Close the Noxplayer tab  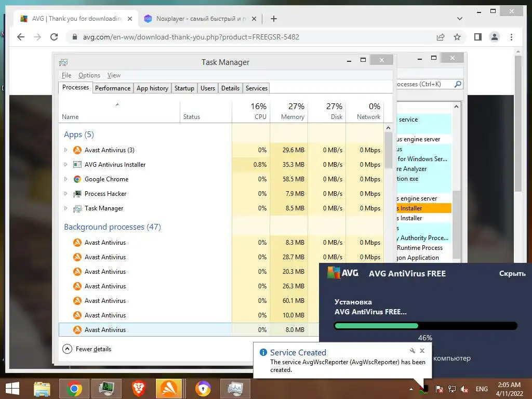pos(254,19)
